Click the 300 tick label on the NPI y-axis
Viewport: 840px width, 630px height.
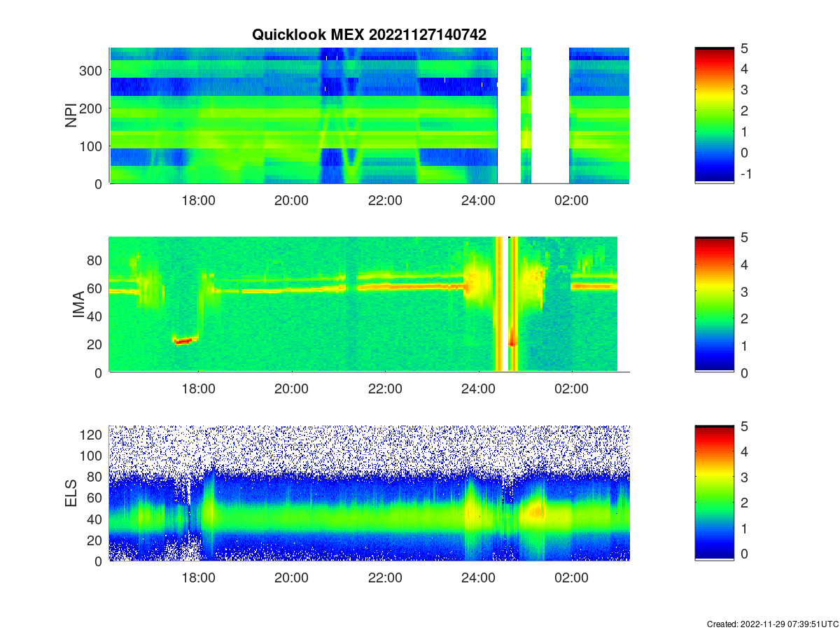pyautogui.click(x=92, y=70)
